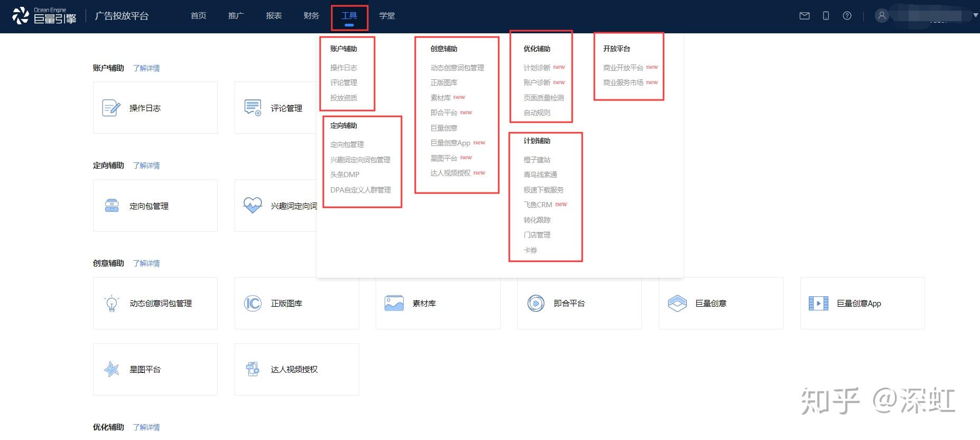The width and height of the screenshot is (980, 440).
Task: Click 了解详情 next to 创意辅助
Action: coord(146,263)
